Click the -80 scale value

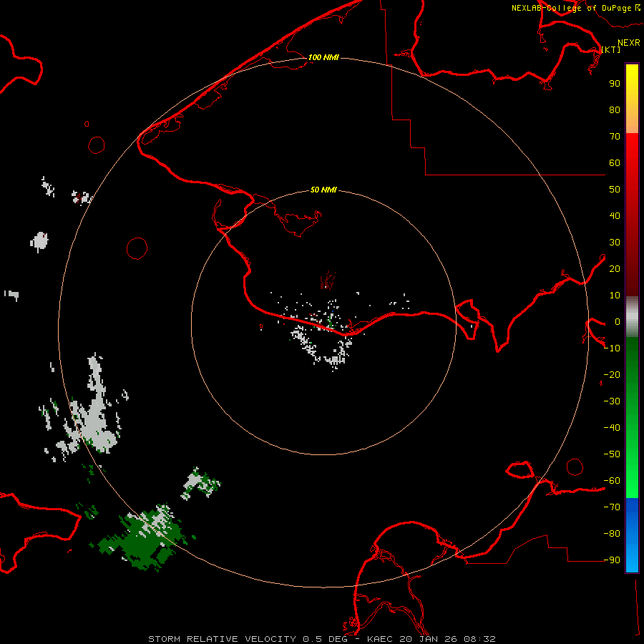click(x=612, y=534)
